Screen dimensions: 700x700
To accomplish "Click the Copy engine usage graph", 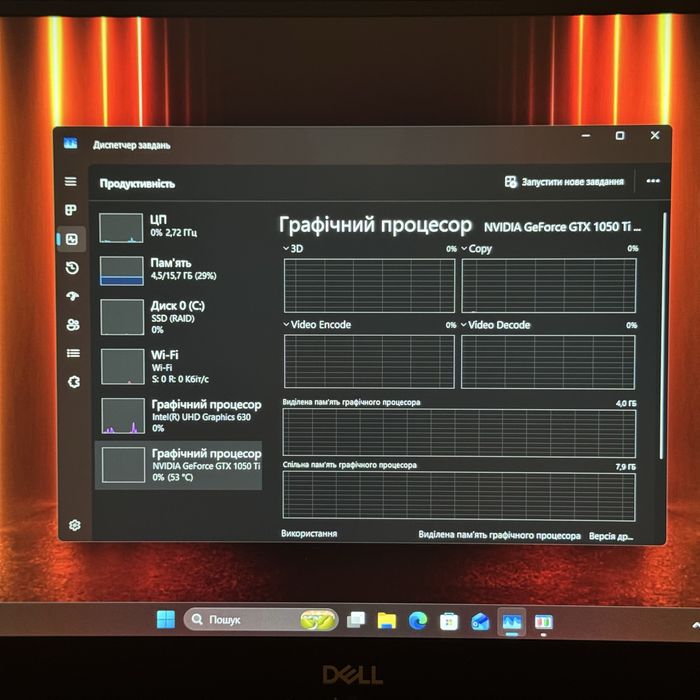I will pyautogui.click(x=549, y=286).
